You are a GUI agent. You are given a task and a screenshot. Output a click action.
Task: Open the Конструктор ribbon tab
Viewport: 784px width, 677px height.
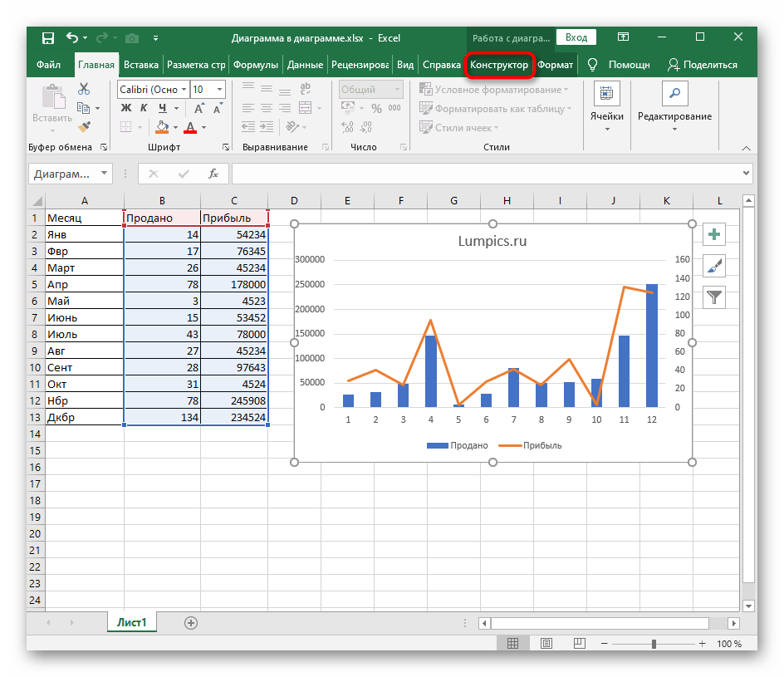click(x=498, y=65)
